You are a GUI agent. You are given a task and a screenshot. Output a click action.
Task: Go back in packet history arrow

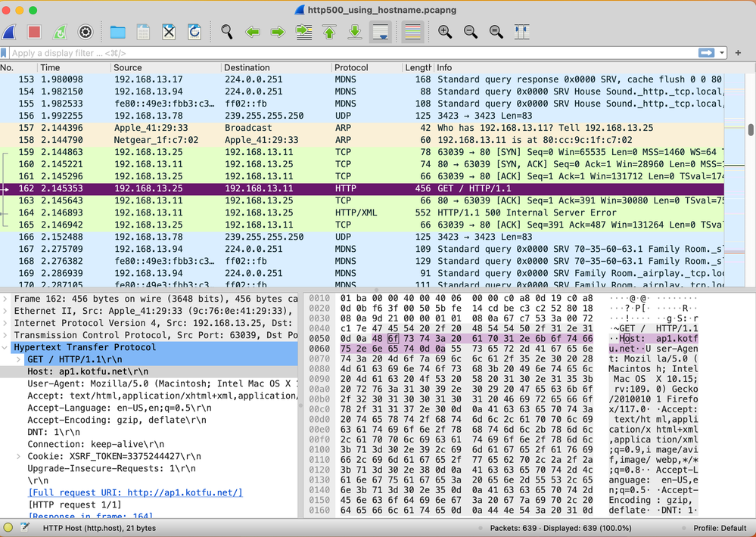pos(253,33)
